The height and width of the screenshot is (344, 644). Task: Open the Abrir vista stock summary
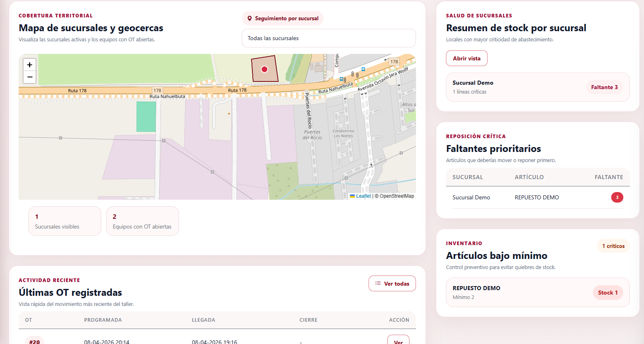pyautogui.click(x=467, y=58)
